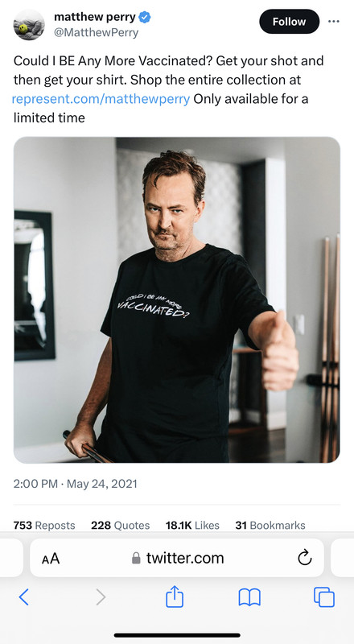Screen dimensions: 354x644
Task: Reload the page with the refresh icon
Action: click(304, 558)
